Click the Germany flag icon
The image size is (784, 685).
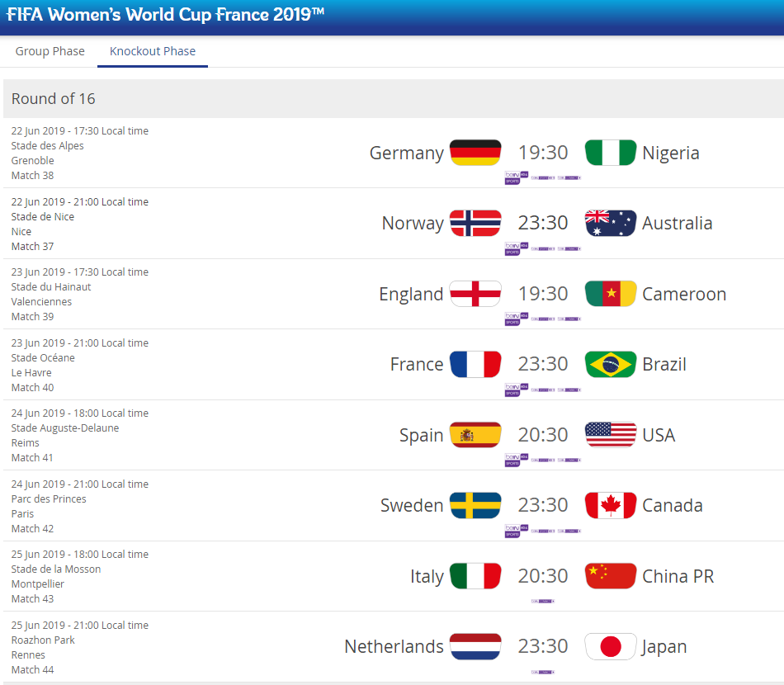click(475, 153)
